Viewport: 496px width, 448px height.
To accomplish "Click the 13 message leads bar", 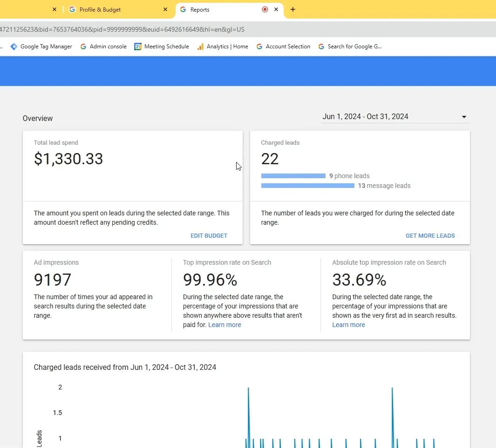I will pyautogui.click(x=308, y=186).
